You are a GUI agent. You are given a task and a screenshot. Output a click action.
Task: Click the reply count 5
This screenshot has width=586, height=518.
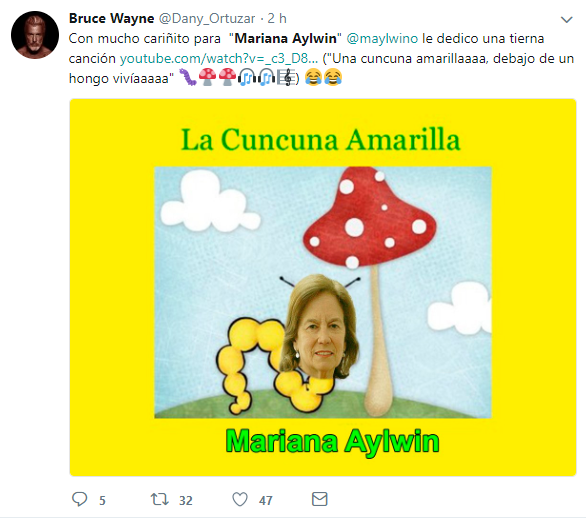point(102,500)
